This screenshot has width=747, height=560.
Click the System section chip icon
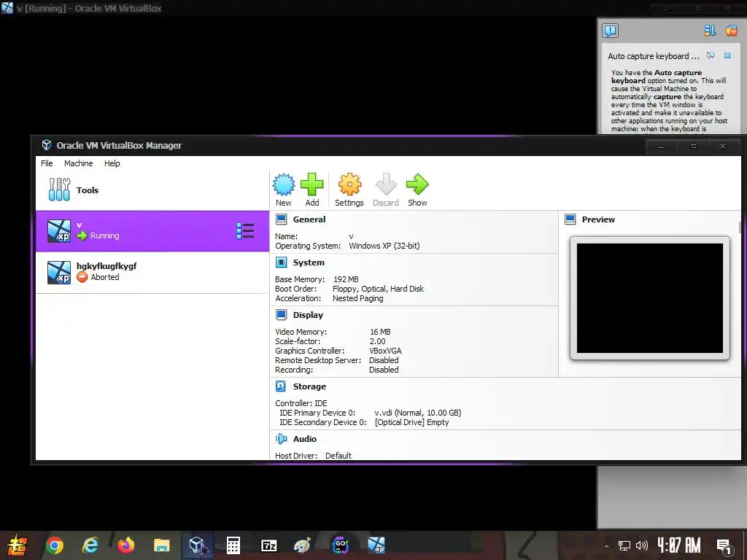coord(282,262)
